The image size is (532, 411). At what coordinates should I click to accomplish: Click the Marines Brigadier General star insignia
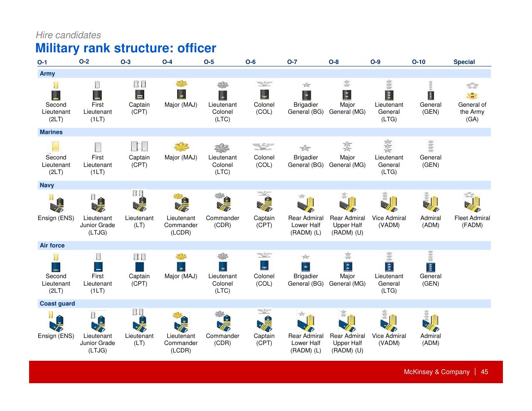(305, 148)
